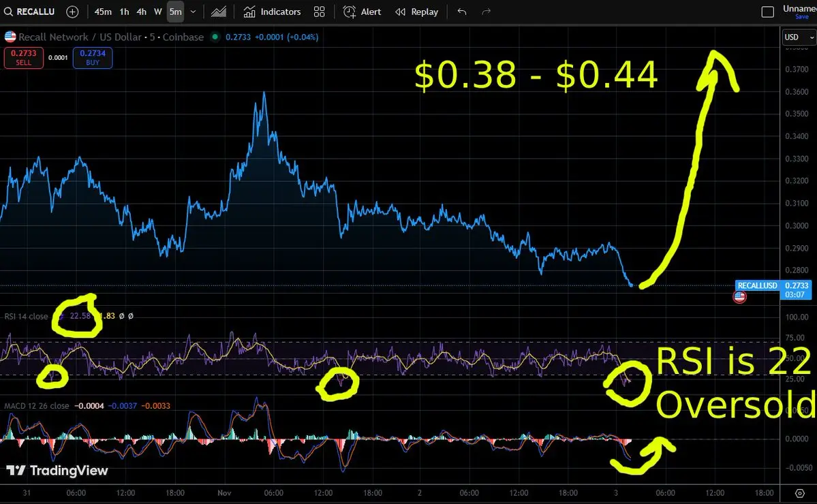
Task: Open symbol search RECALLU
Action: 29,12
